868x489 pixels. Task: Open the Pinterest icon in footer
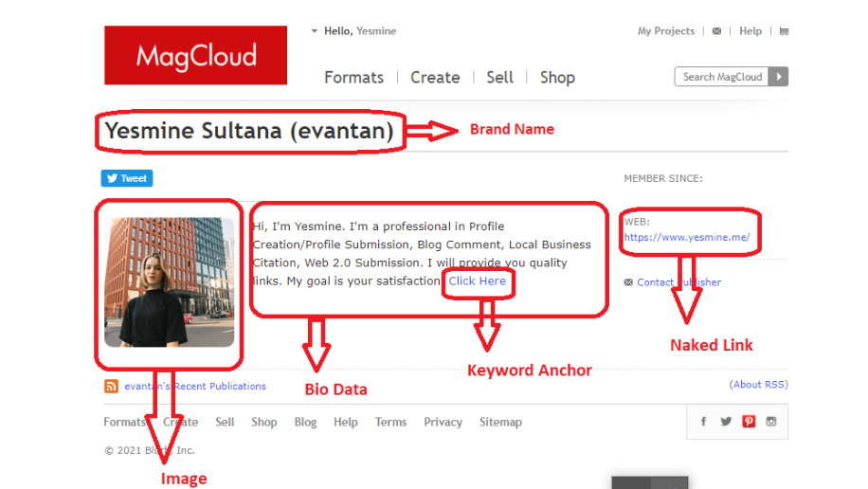[749, 422]
